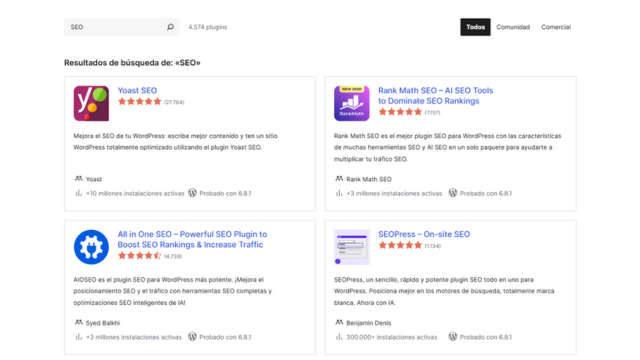Select the Todos filter tab

pyautogui.click(x=475, y=27)
